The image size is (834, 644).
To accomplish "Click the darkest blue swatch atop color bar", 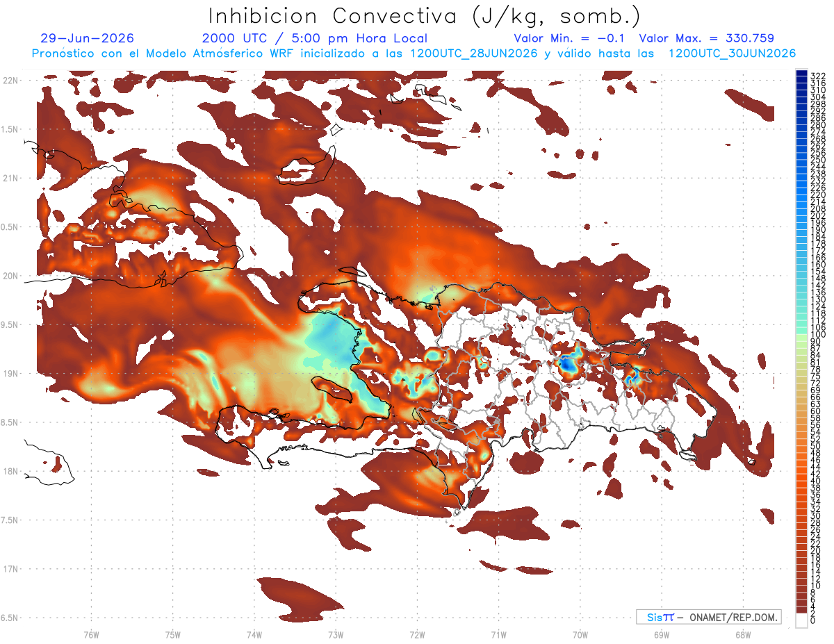I will pyautogui.click(x=801, y=74).
